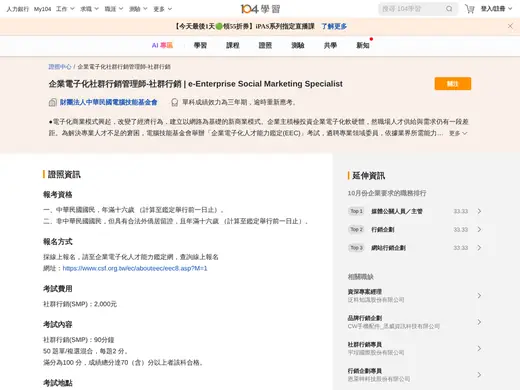Open the 課程 tab
Image resolution: width=520 pixels, height=390 pixels.
click(x=233, y=45)
